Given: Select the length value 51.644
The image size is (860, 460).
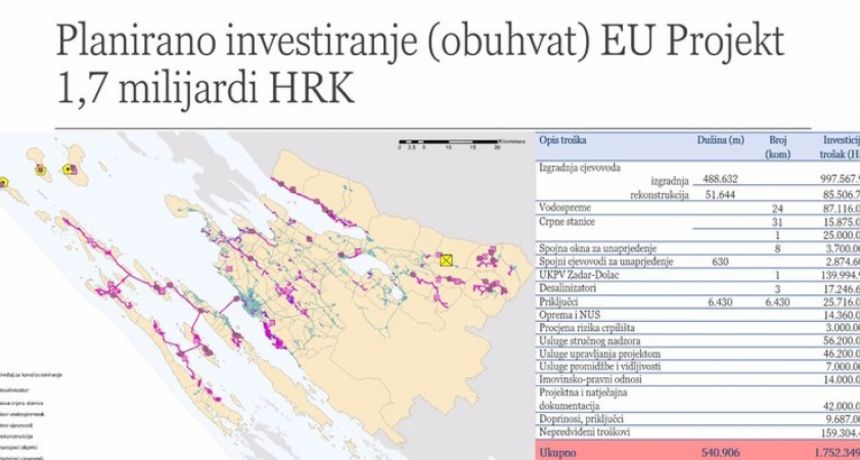Looking at the screenshot, I should 720,194.
